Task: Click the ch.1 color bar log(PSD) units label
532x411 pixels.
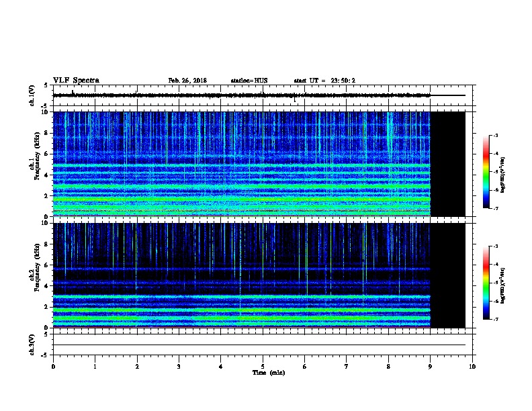Action: tap(503, 175)
